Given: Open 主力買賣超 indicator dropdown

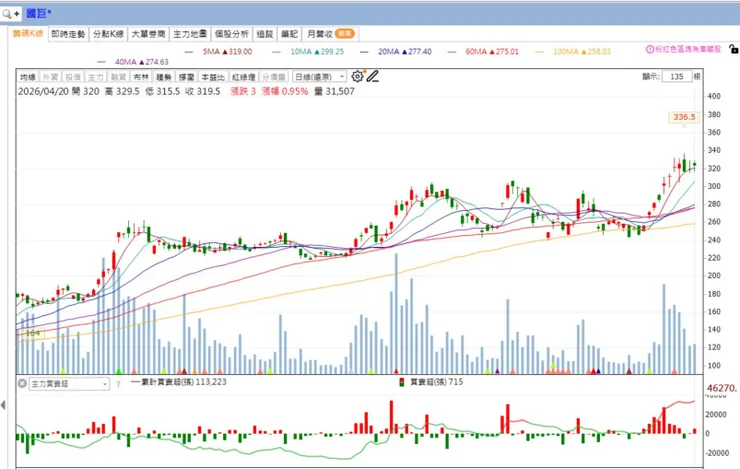Looking at the screenshot, I should coord(69,384).
